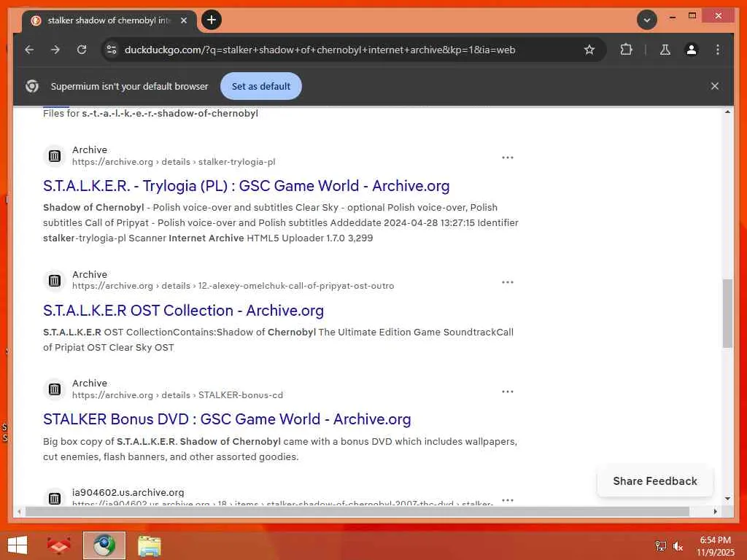The height and width of the screenshot is (560, 747).
Task: Open the Windows Start menu
Action: click(18, 545)
